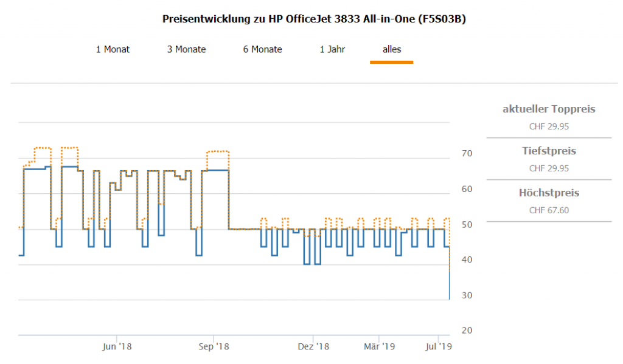Click the "aktueller Toppreis" heading
This screenshot has width=623, height=364.
549,109
